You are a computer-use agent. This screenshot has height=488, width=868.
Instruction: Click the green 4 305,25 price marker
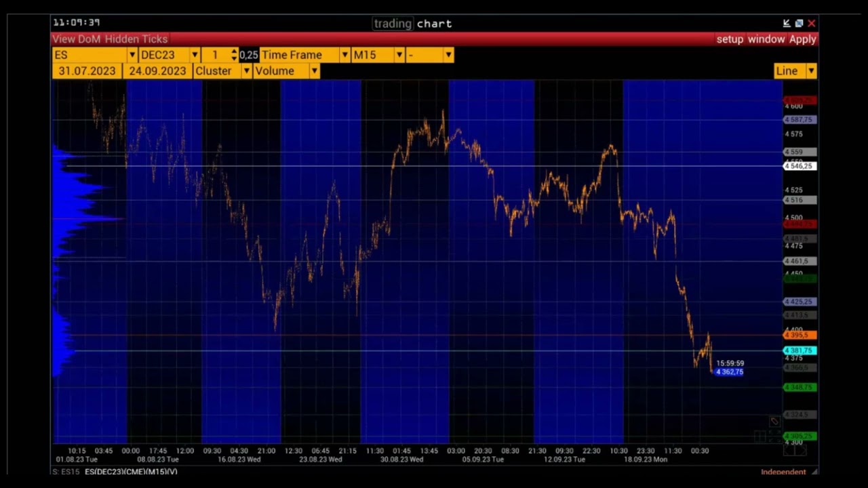pyautogui.click(x=800, y=436)
